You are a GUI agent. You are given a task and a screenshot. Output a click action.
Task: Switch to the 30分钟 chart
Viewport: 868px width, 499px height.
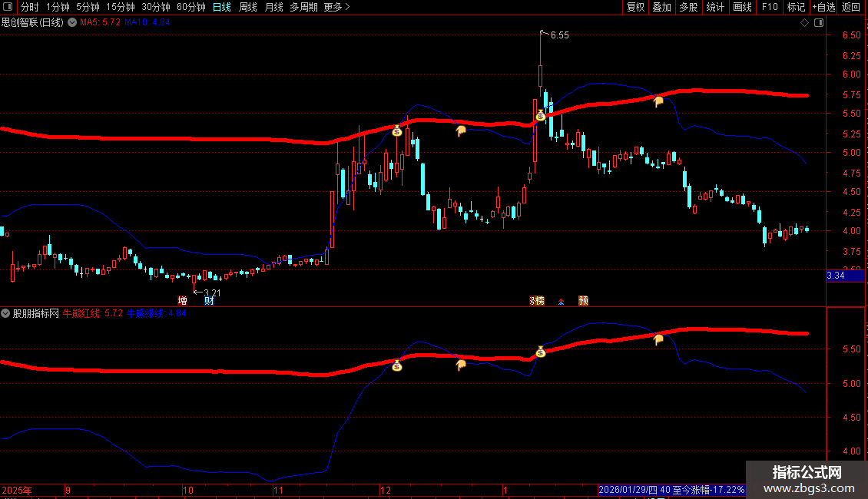coord(156,7)
